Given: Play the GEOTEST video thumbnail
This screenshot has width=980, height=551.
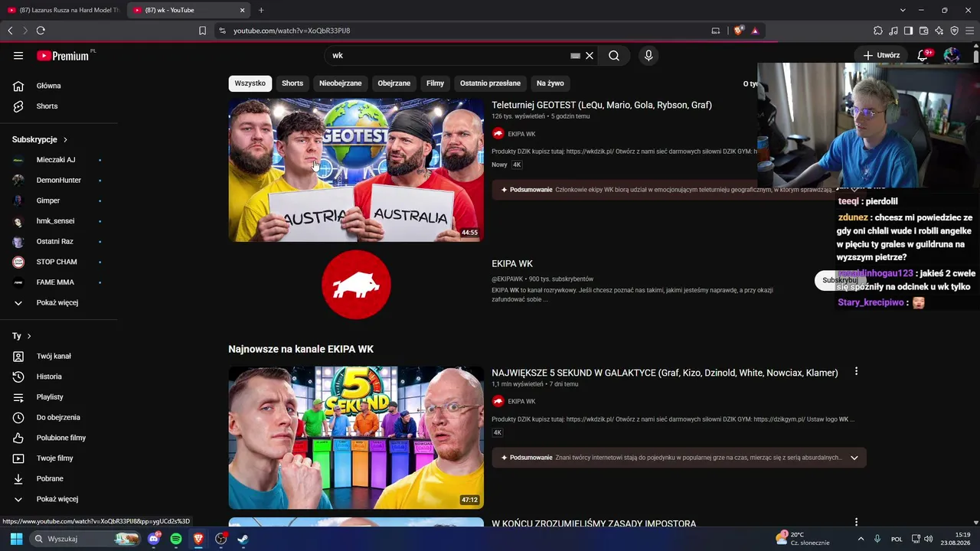Looking at the screenshot, I should click(356, 170).
